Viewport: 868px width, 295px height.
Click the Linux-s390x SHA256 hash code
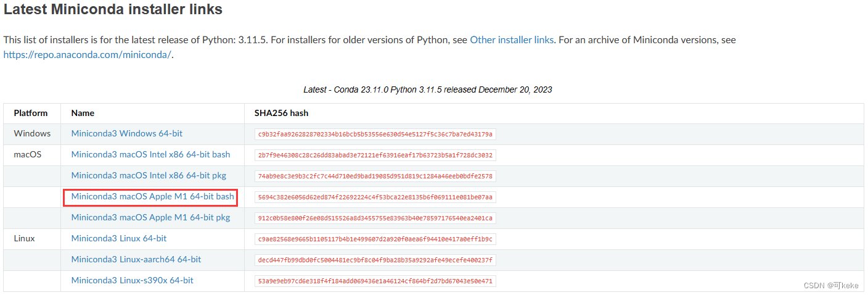point(375,281)
